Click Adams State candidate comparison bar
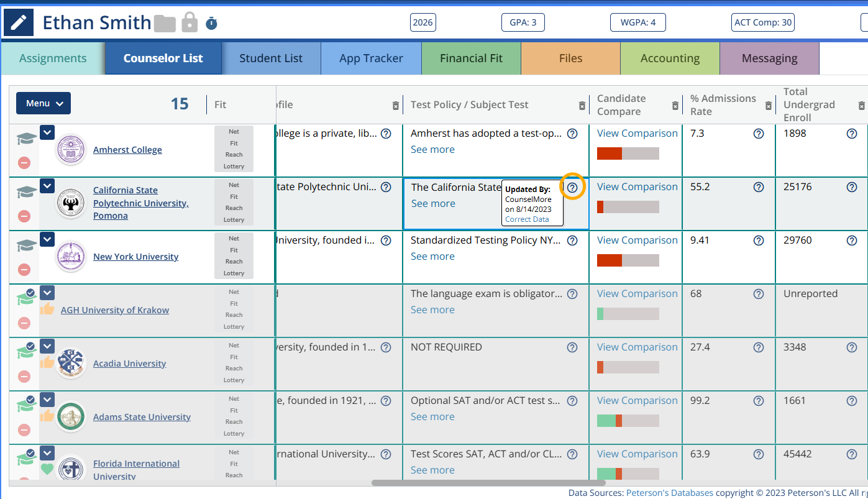The width and height of the screenshot is (868, 499). 628,421
